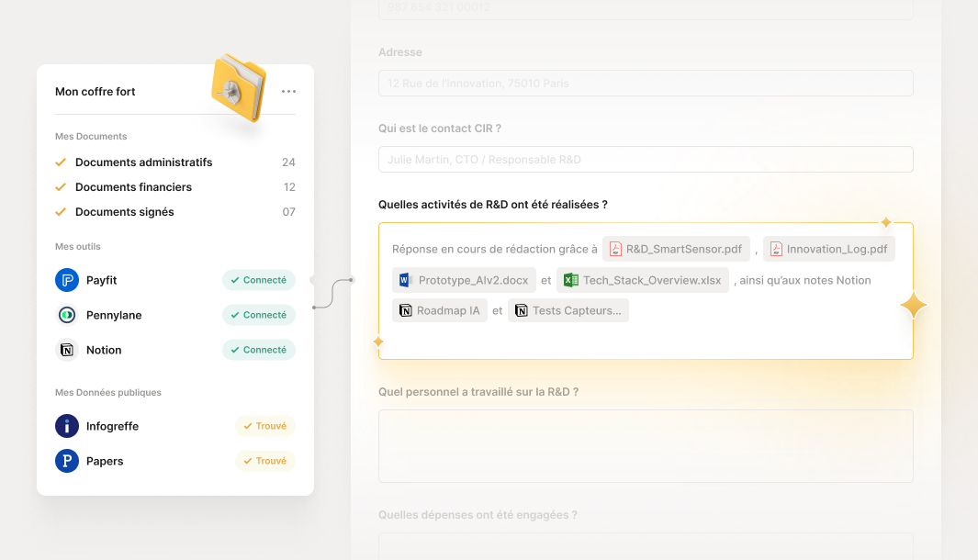Click the Papers logo icon
Image resolution: width=978 pixels, height=560 pixels.
click(67, 461)
